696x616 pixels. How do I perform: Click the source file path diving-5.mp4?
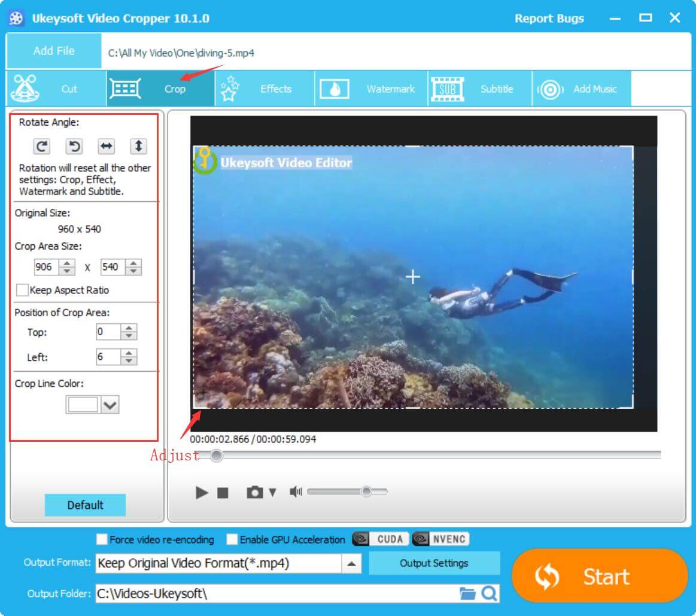point(181,53)
